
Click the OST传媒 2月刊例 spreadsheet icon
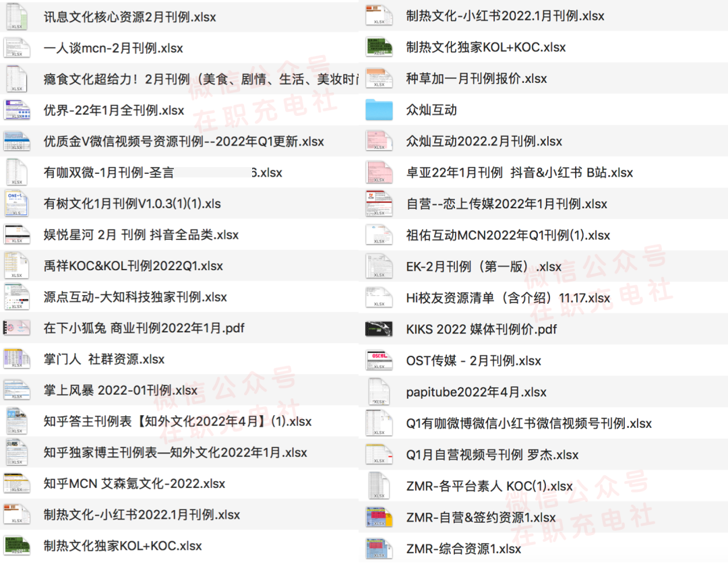(379, 361)
